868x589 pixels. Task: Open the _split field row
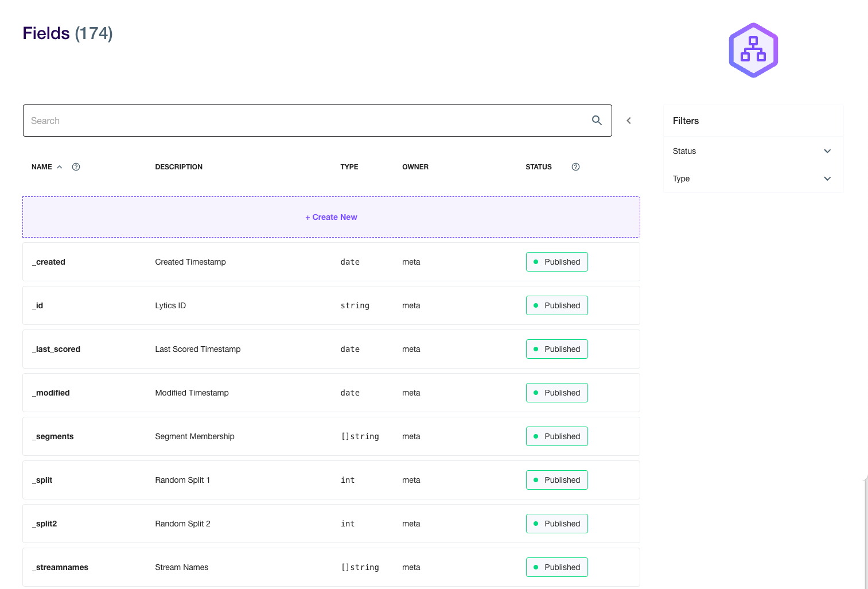[331, 480]
